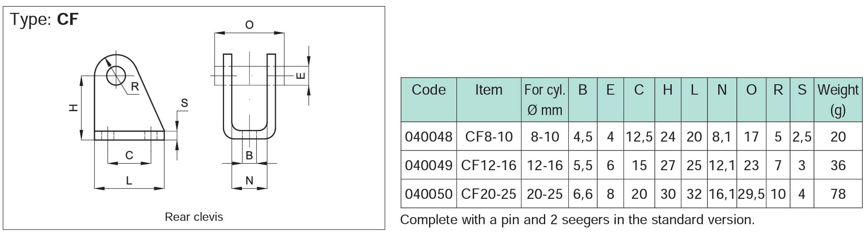Image resolution: width=868 pixels, height=237 pixels.
Task: Select the Rear clevis caption
Action: point(194,217)
